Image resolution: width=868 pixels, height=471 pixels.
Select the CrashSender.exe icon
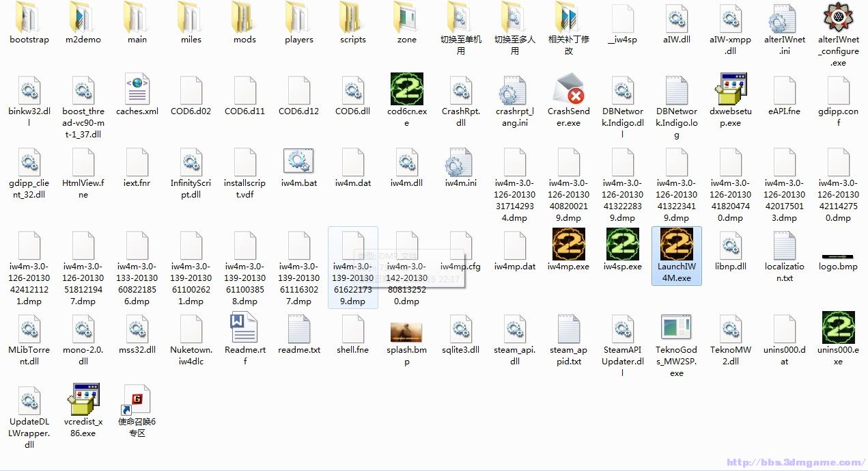(568, 90)
